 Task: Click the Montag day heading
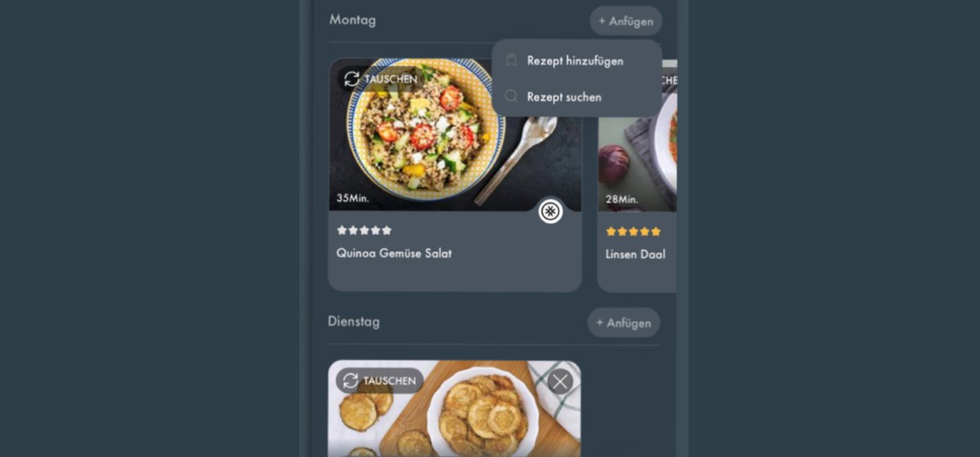click(x=353, y=20)
